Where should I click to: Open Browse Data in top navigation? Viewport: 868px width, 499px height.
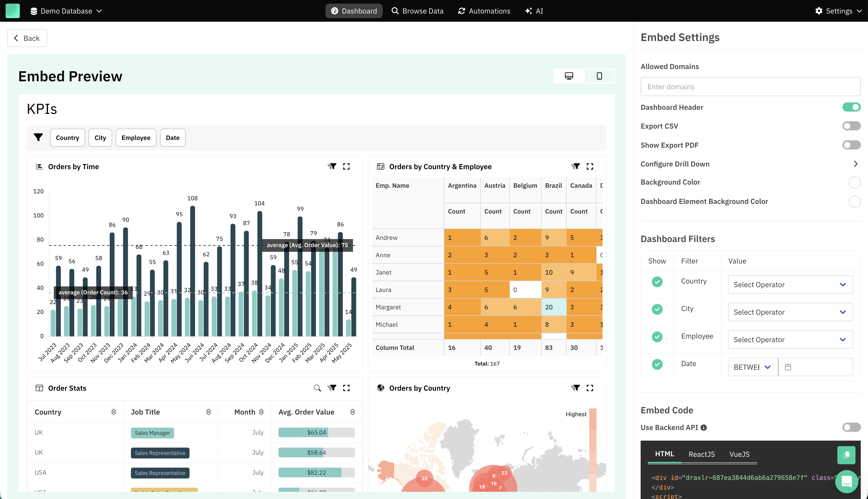pos(417,11)
